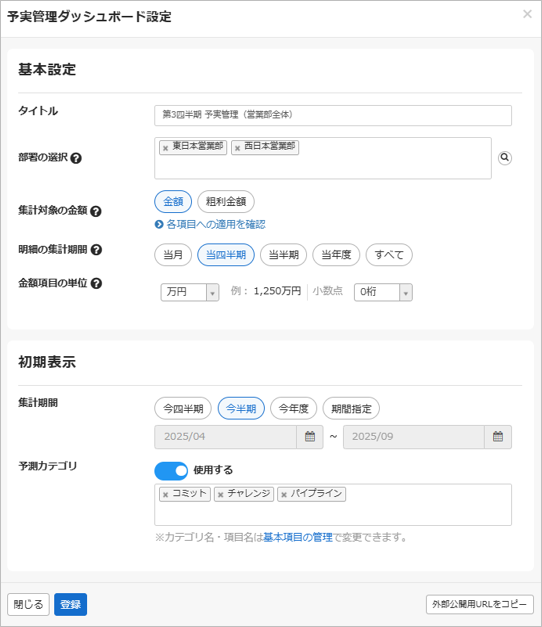Choose 当月 detail period
542x627 pixels.
click(173, 255)
